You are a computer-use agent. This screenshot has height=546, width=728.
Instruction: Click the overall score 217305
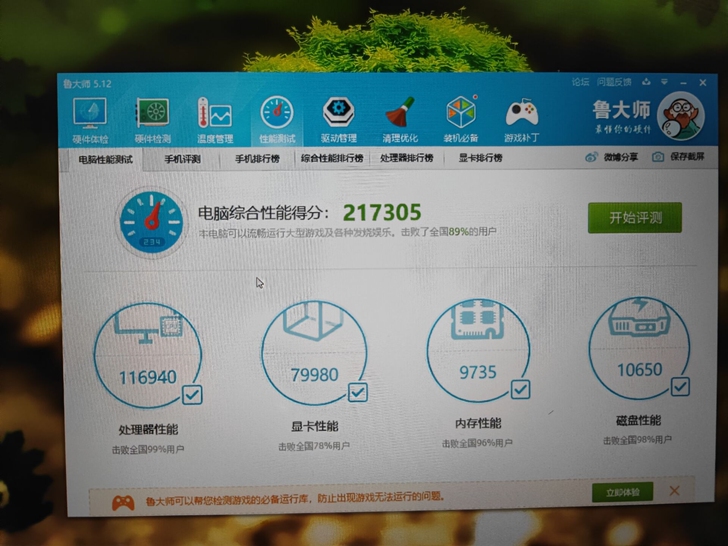click(x=382, y=213)
